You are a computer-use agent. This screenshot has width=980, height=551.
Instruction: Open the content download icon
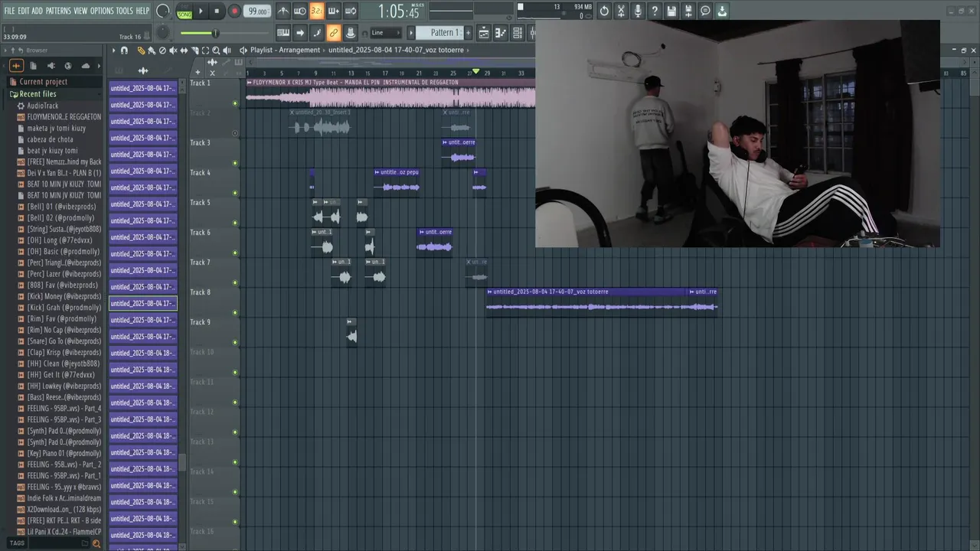722,11
